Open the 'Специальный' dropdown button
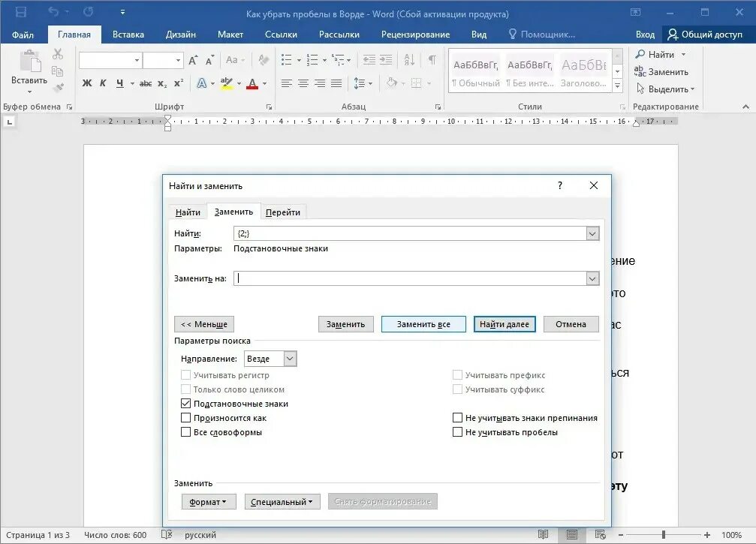 tap(282, 501)
